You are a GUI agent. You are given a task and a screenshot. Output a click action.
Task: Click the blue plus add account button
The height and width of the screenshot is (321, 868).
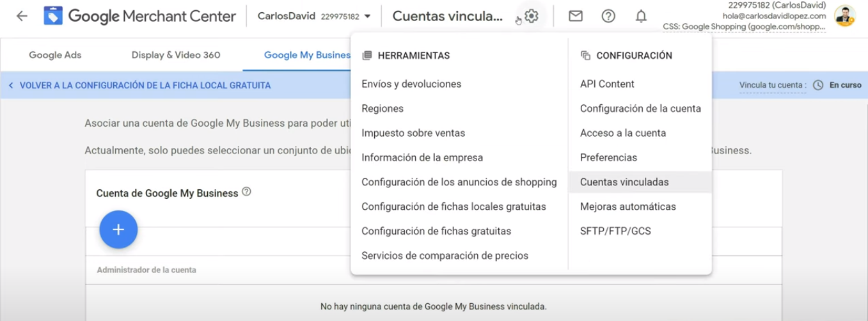tap(118, 229)
